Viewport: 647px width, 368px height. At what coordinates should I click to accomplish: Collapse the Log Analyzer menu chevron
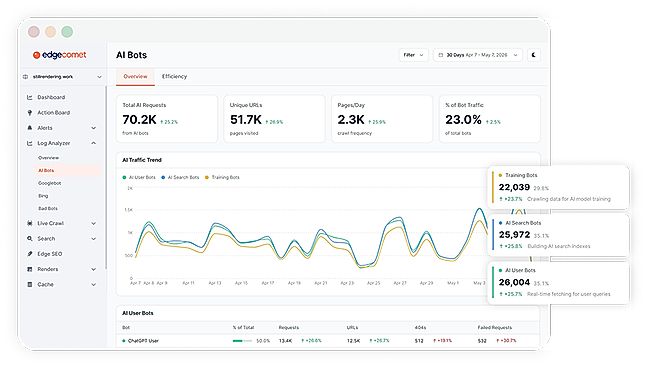tap(94, 143)
